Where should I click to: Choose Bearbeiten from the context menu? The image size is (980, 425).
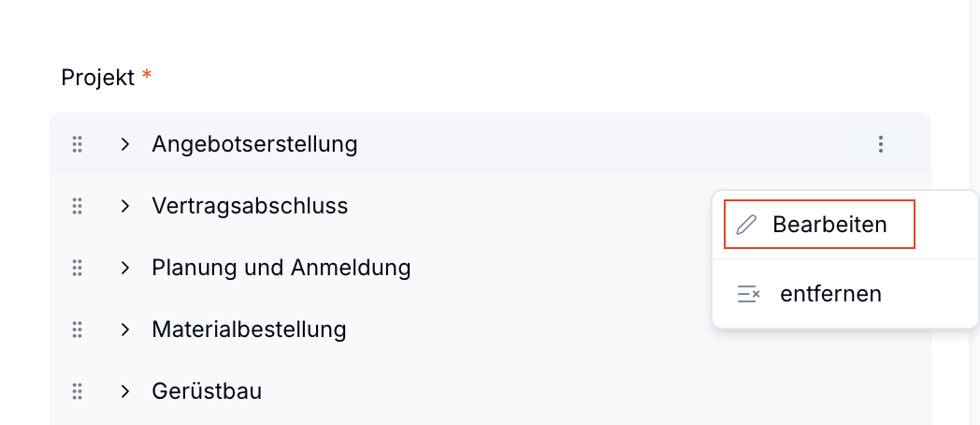tap(829, 226)
